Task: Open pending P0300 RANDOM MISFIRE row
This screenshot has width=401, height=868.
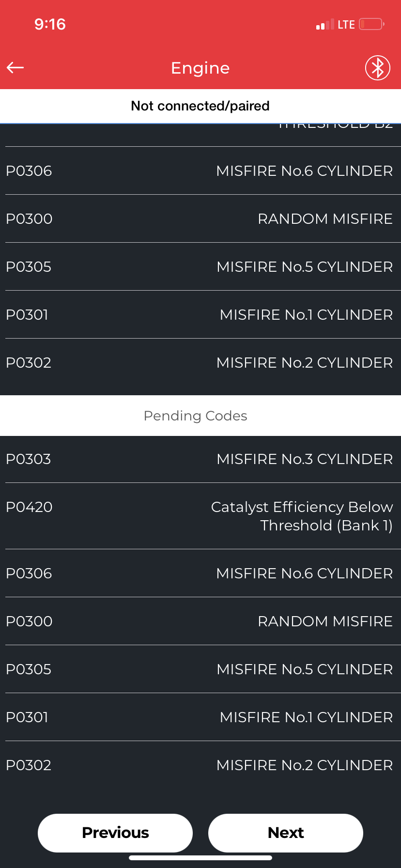Action: (x=200, y=621)
